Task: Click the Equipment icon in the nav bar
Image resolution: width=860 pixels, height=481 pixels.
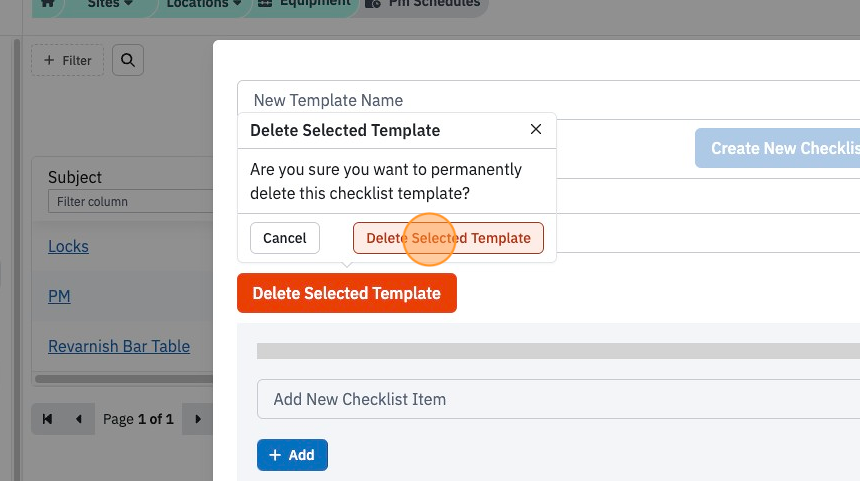Action: [265, 3]
